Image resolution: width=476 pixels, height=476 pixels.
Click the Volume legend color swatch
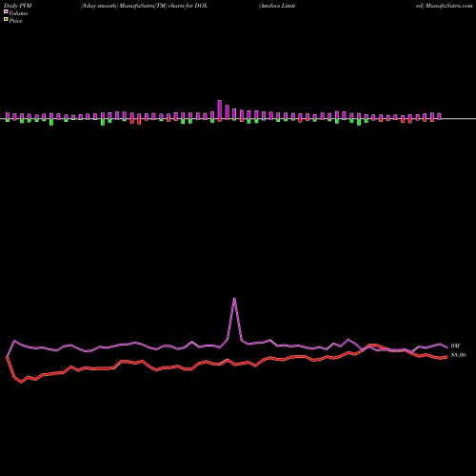pyautogui.click(x=6, y=11)
